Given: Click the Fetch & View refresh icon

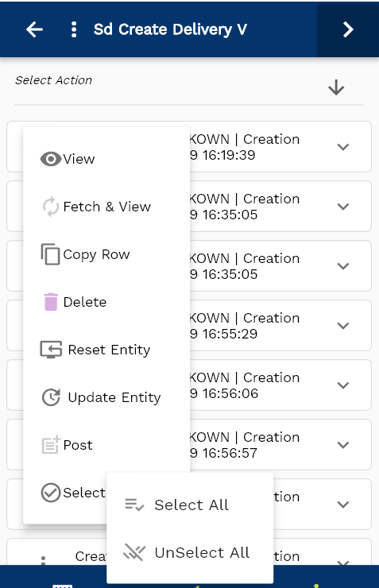Looking at the screenshot, I should [51, 207].
